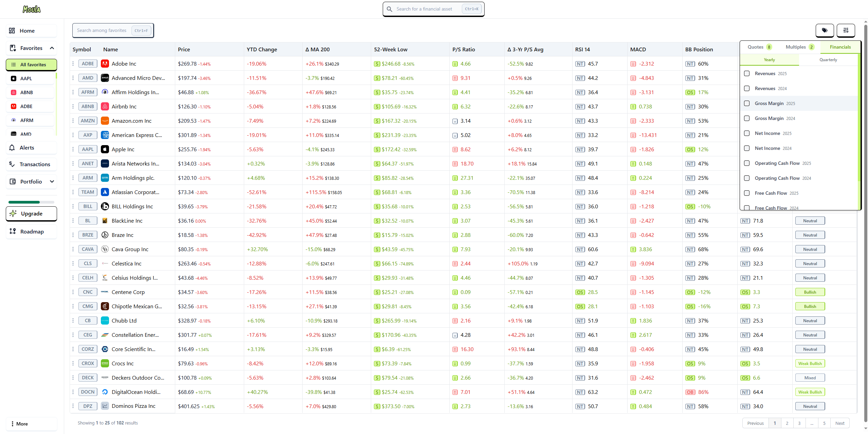Open row options for Amazon.com Inc
The width and height of the screenshot is (868, 434).
pos(73,121)
